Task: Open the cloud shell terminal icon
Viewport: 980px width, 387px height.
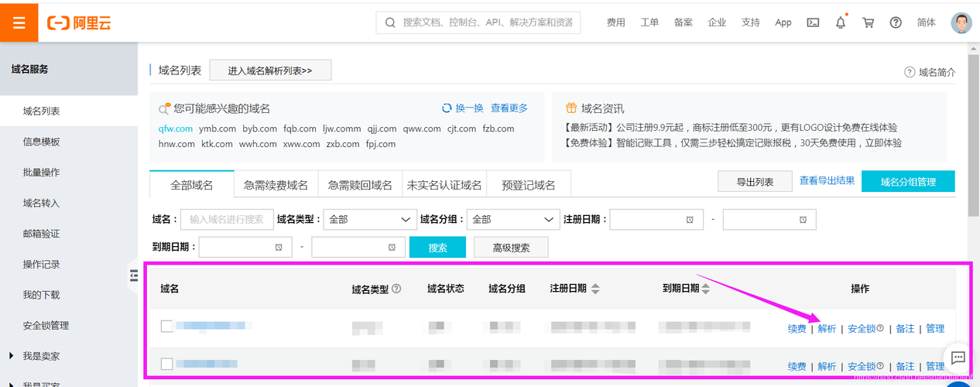Action: [x=813, y=22]
